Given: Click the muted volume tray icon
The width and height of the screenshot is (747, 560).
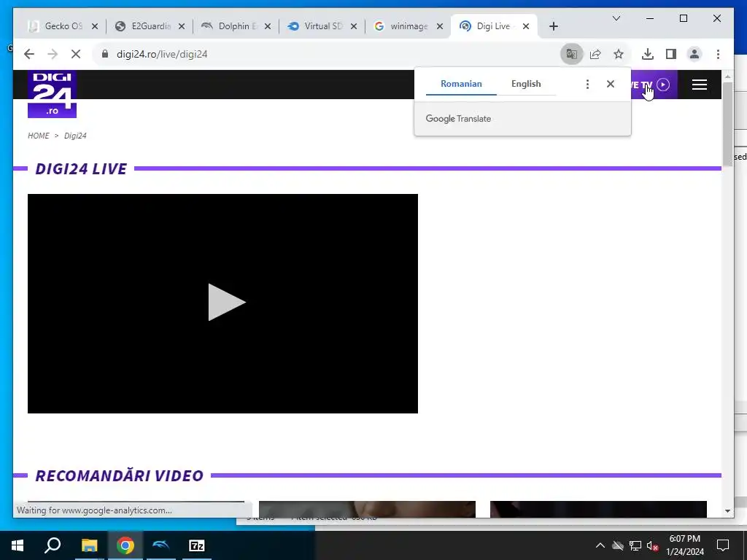Looking at the screenshot, I should (652, 545).
